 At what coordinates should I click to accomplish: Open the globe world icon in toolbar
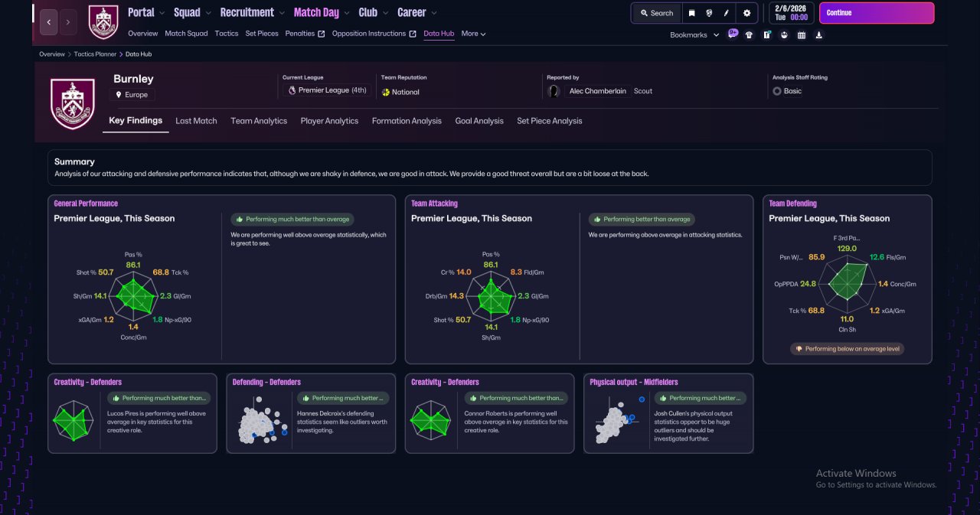[x=709, y=13]
